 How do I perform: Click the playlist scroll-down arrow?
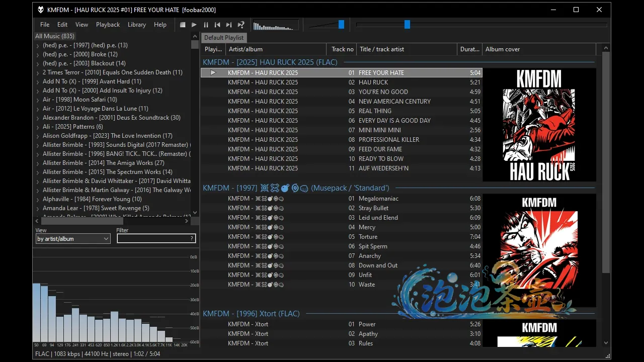[606, 343]
